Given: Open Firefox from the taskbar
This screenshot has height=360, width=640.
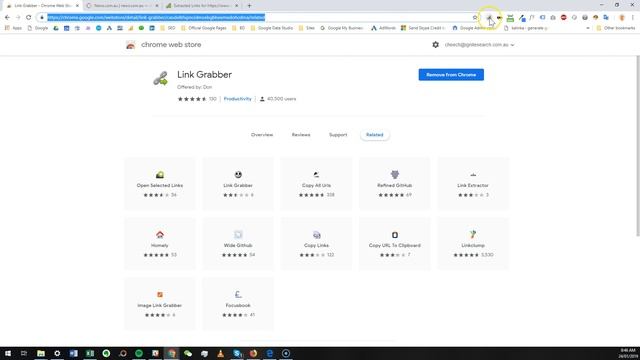Looking at the screenshot, I should tap(253, 353).
